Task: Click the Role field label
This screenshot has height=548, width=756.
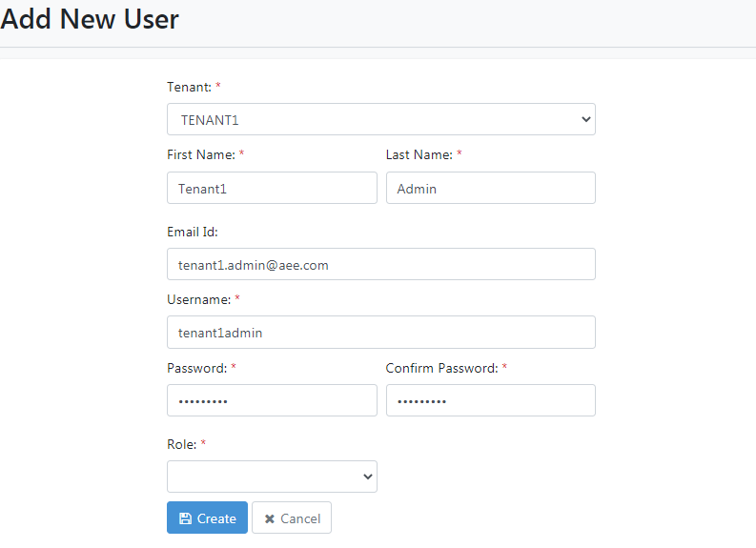Action: click(x=182, y=444)
